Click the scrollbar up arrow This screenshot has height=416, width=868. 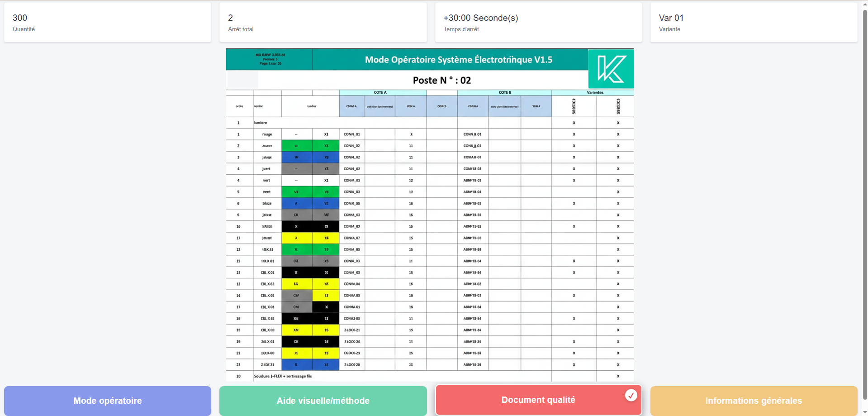tap(865, 4)
